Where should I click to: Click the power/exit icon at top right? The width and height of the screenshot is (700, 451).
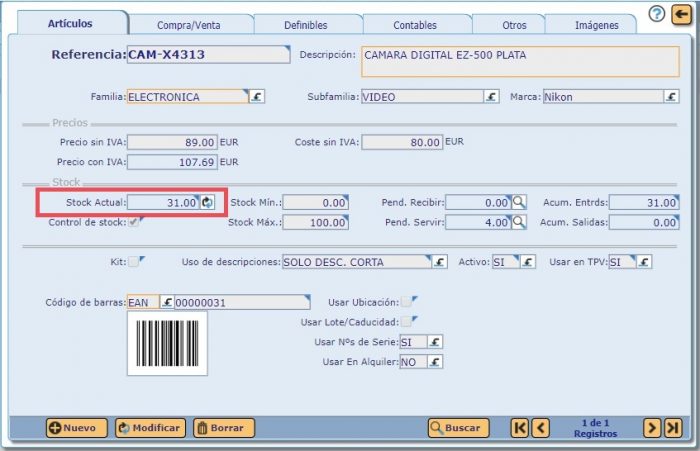(x=681, y=14)
